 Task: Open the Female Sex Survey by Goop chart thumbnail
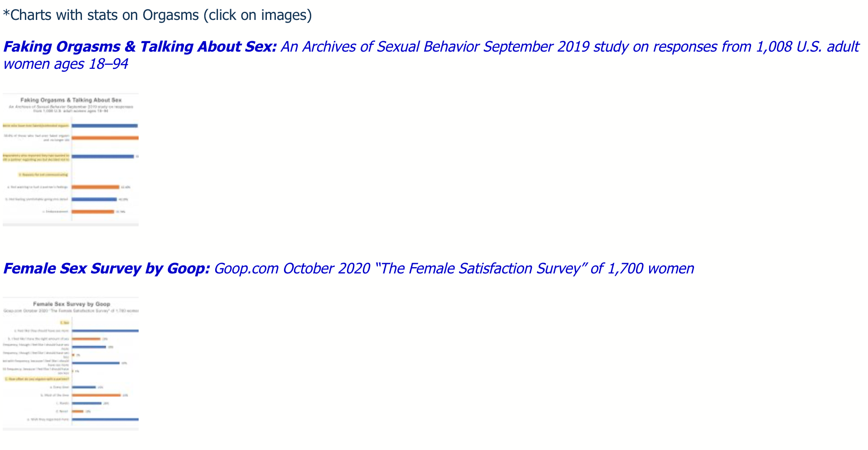(x=71, y=364)
